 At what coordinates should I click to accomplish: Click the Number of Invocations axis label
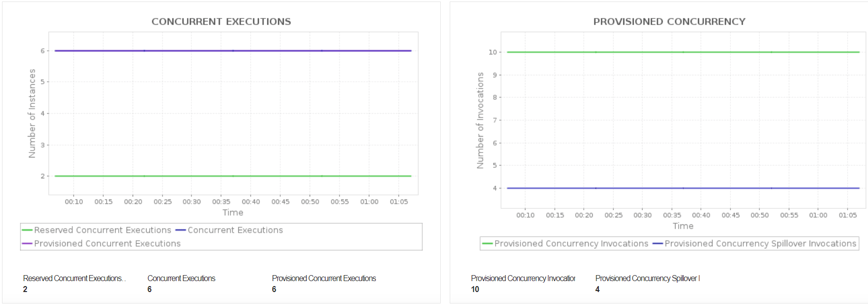(481, 121)
